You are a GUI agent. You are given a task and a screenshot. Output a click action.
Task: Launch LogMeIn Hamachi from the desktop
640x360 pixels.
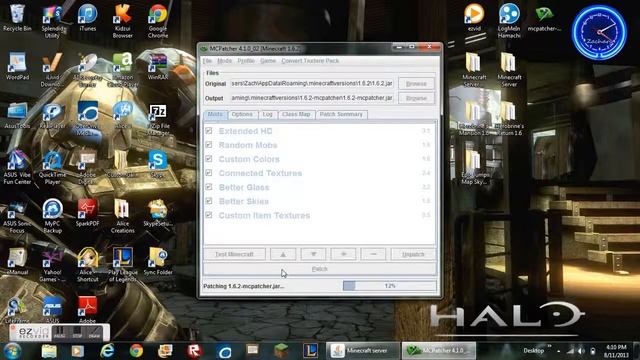click(x=509, y=20)
